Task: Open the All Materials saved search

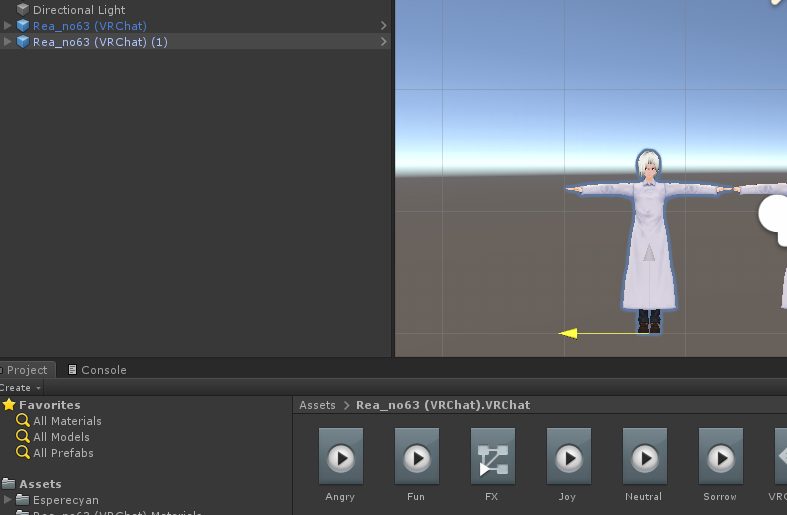Action: coord(67,421)
